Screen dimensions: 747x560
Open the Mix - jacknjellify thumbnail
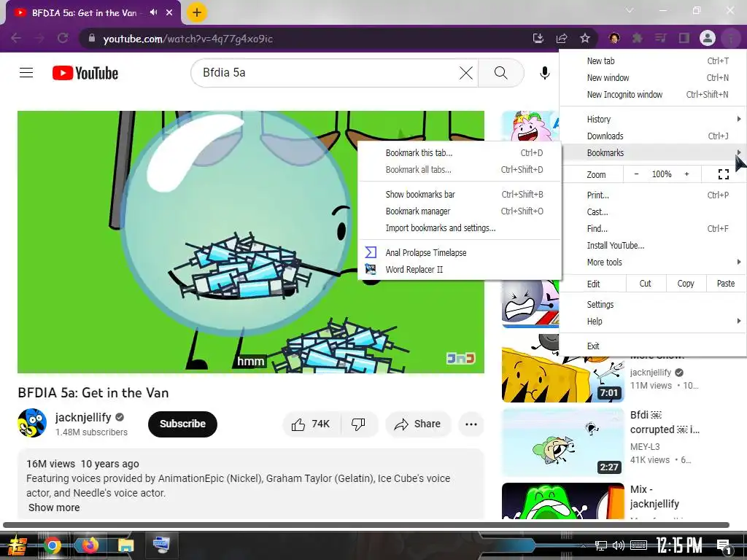pyautogui.click(x=562, y=501)
